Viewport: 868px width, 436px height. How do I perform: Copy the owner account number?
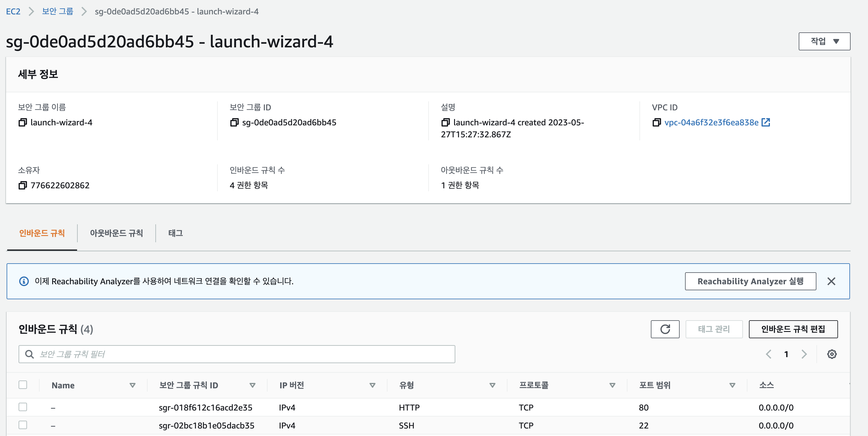[22, 185]
